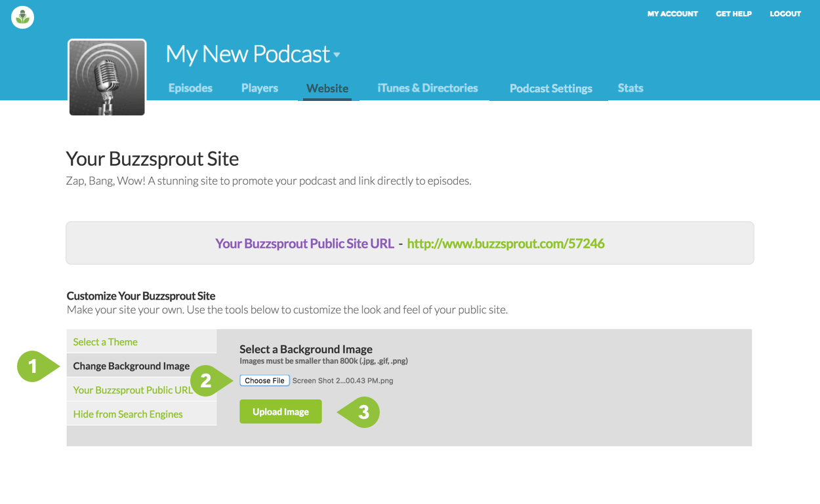Click the Get Help link
This screenshot has width=820, height=504.
[x=733, y=14]
